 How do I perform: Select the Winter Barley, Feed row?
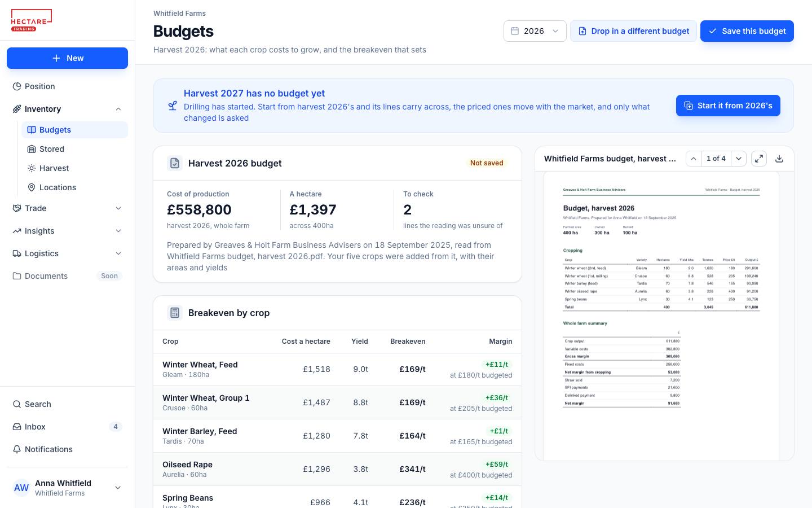click(x=337, y=436)
